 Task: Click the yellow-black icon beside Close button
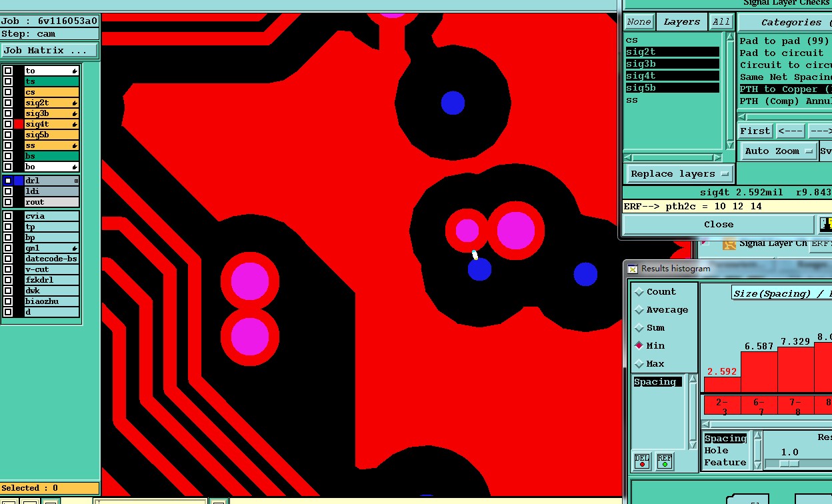click(x=826, y=224)
